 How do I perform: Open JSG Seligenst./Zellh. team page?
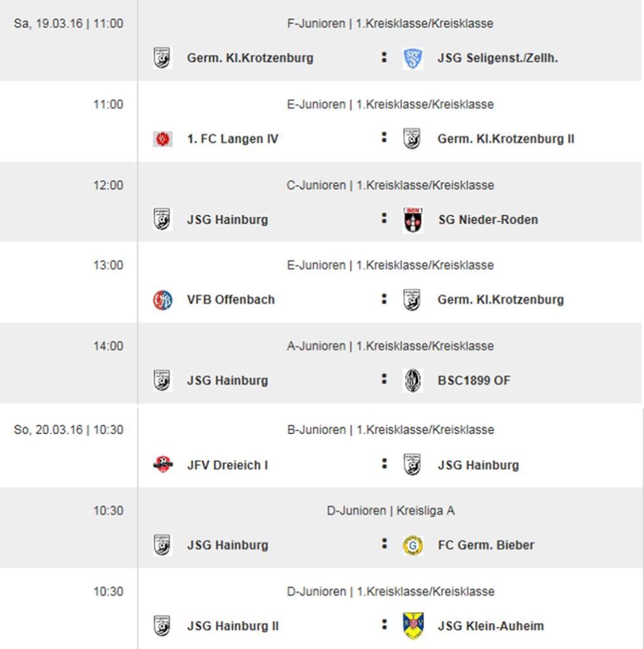(498, 58)
